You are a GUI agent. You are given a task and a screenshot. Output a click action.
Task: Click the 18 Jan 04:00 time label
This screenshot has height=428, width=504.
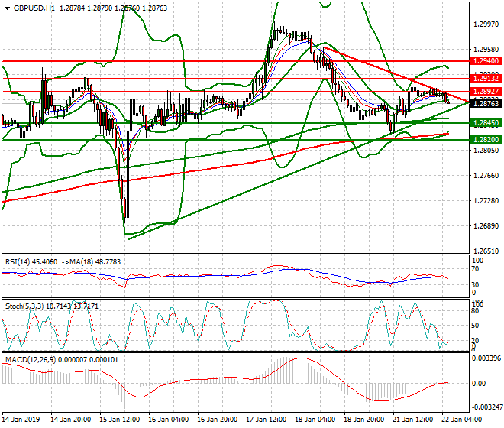click(x=315, y=420)
